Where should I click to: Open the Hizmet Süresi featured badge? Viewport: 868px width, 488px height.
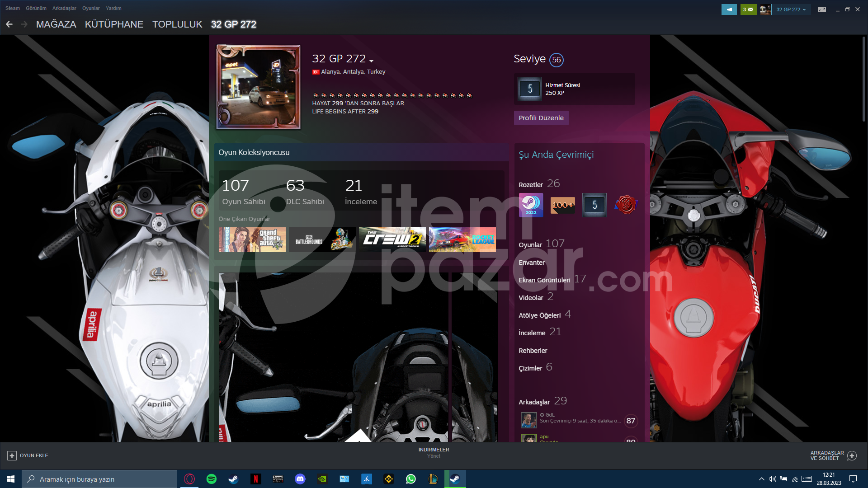coord(575,89)
